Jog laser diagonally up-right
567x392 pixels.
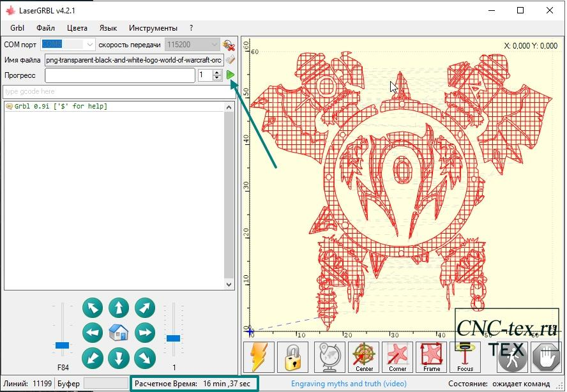tap(145, 308)
